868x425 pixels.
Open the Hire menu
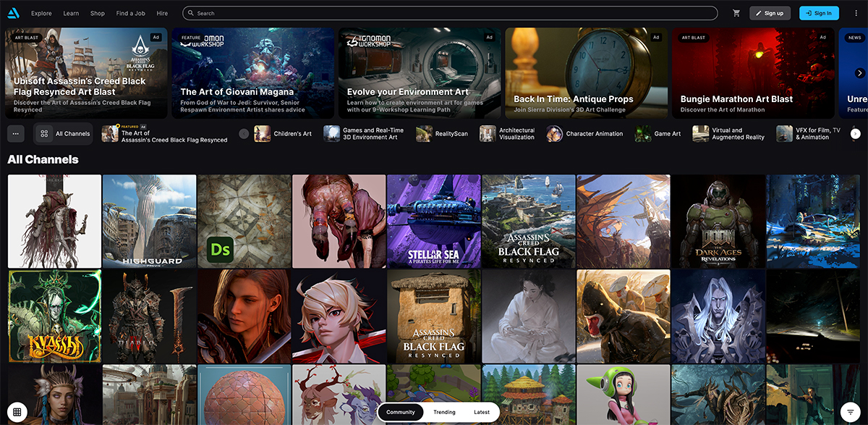[162, 13]
